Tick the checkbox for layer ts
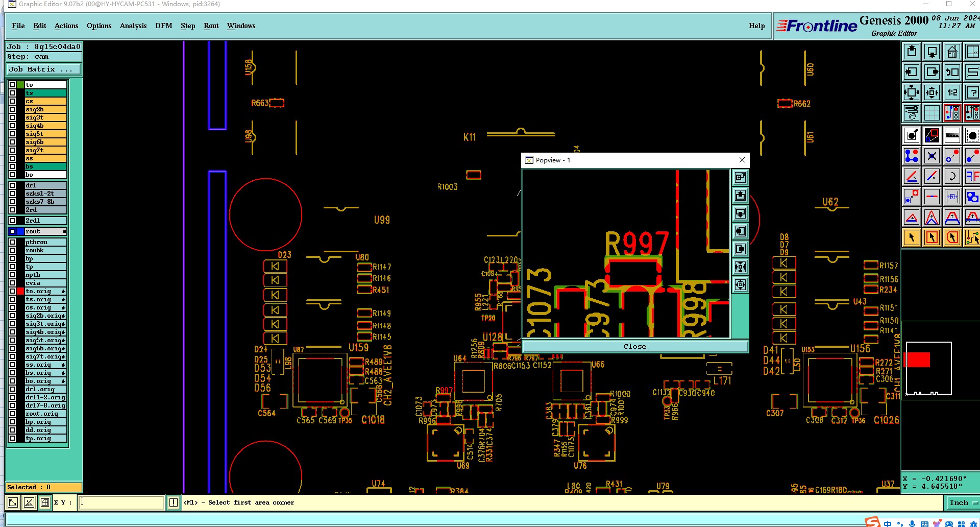This screenshot has width=980, height=527. click(x=12, y=93)
